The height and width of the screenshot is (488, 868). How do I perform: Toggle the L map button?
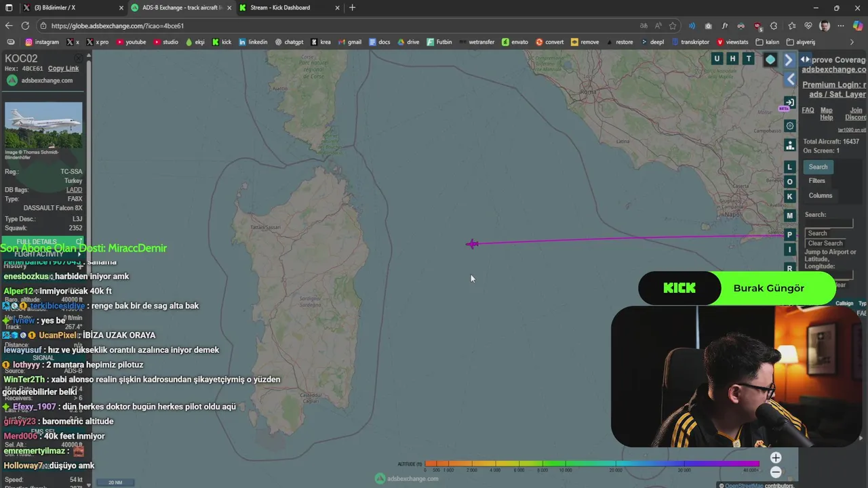click(789, 167)
